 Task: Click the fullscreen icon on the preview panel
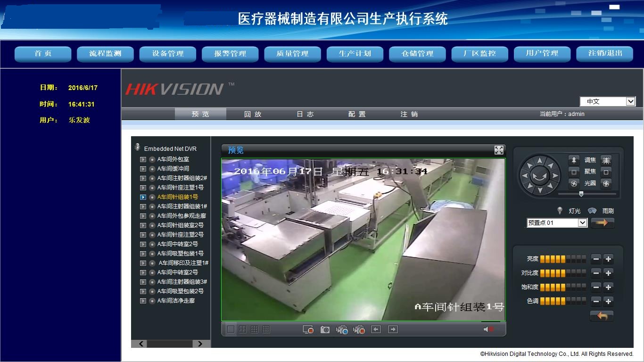pos(499,150)
